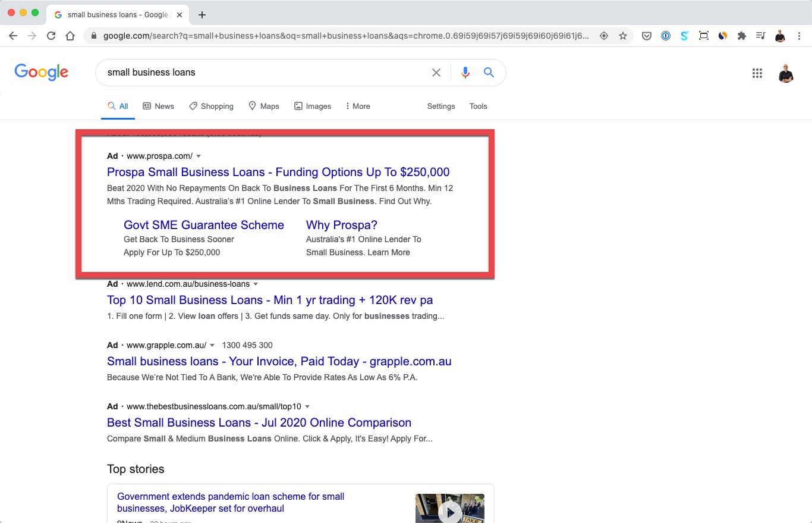Open grapple Your Invoice, Paid Today ad
The width and height of the screenshot is (812, 523).
pos(279,361)
